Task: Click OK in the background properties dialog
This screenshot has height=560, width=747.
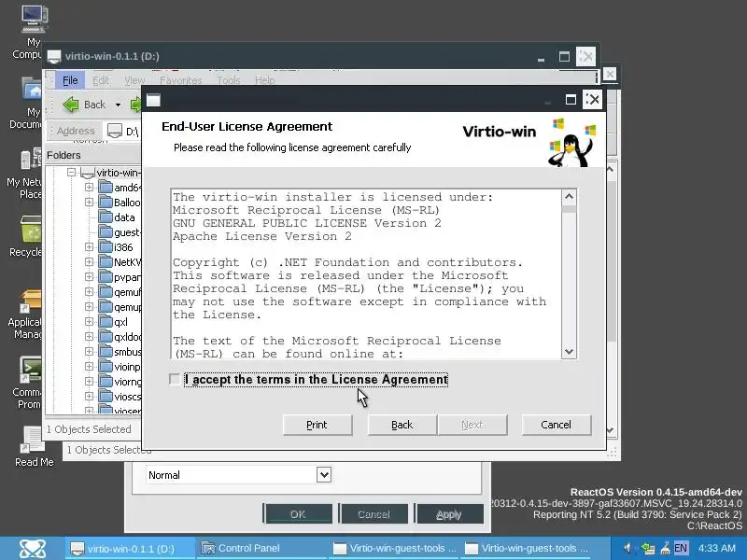Action: [298, 514]
